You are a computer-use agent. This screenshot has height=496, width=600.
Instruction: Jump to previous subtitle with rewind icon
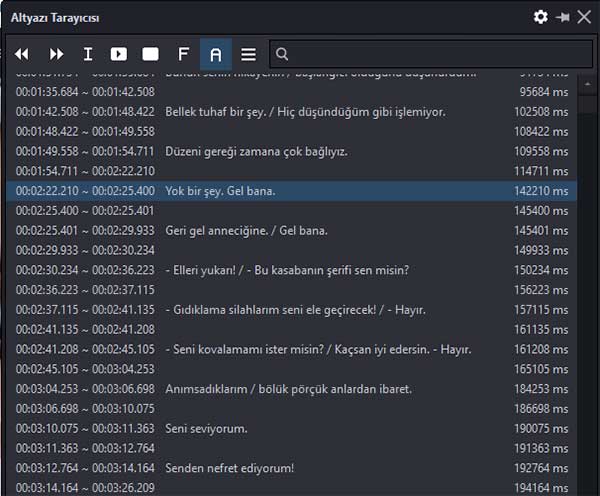click(x=22, y=54)
